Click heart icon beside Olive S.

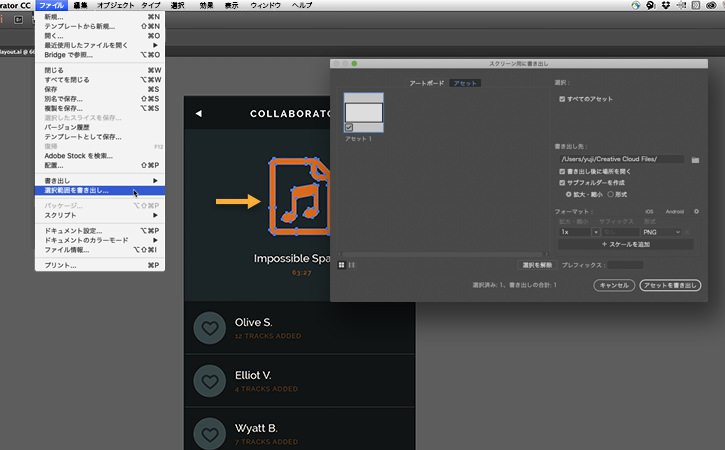(210, 328)
